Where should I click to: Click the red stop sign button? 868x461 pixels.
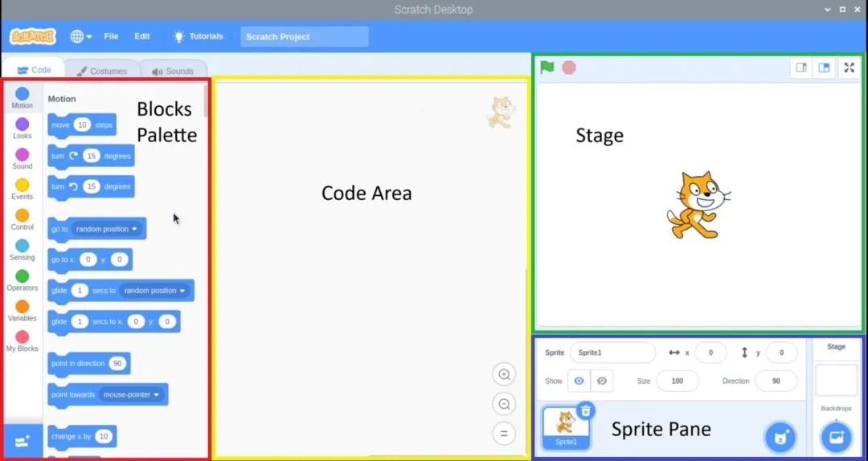pyautogui.click(x=568, y=67)
